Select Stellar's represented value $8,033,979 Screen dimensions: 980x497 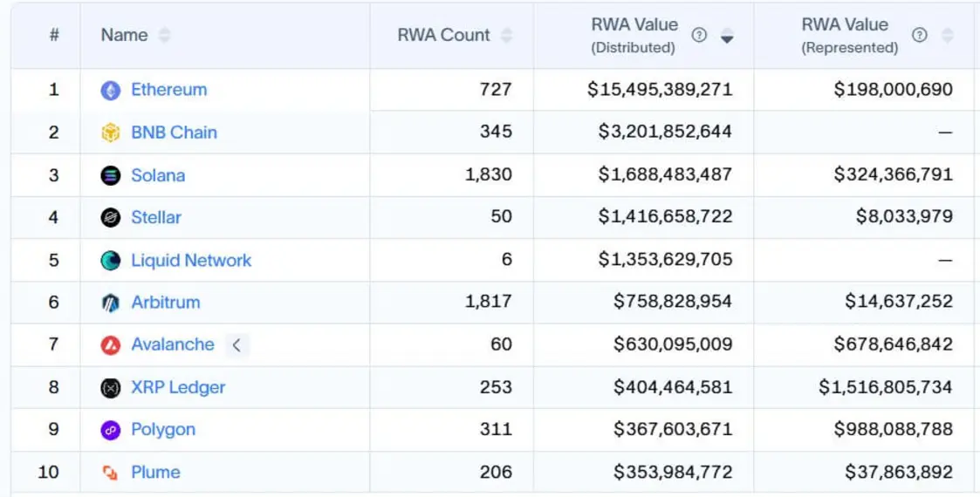click(x=904, y=216)
